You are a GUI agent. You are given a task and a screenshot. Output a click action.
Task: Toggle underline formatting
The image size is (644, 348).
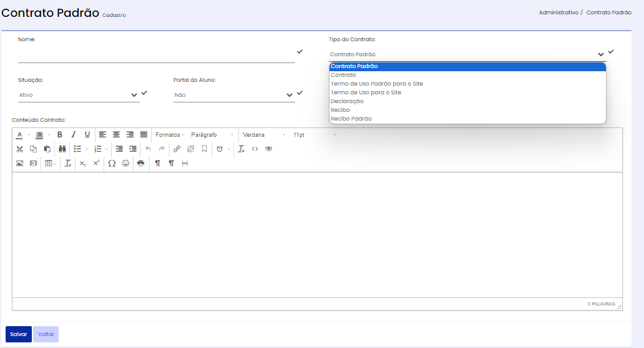[87, 134]
